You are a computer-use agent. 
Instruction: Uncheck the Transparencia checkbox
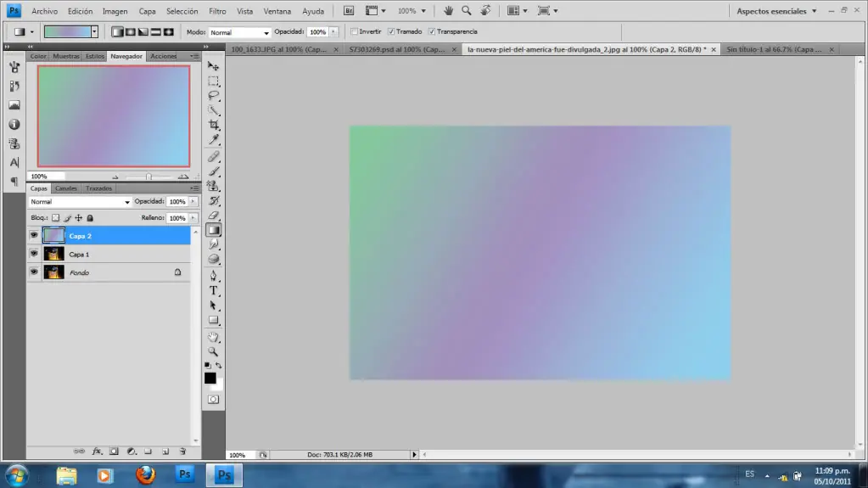coord(432,31)
